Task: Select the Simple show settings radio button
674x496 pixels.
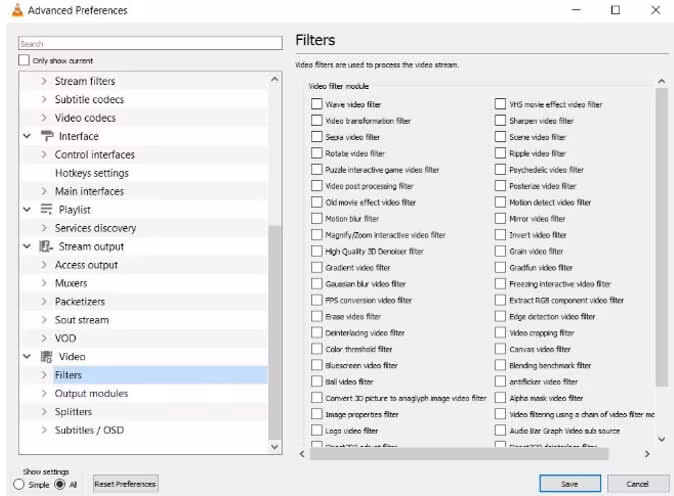Action: click(18, 484)
